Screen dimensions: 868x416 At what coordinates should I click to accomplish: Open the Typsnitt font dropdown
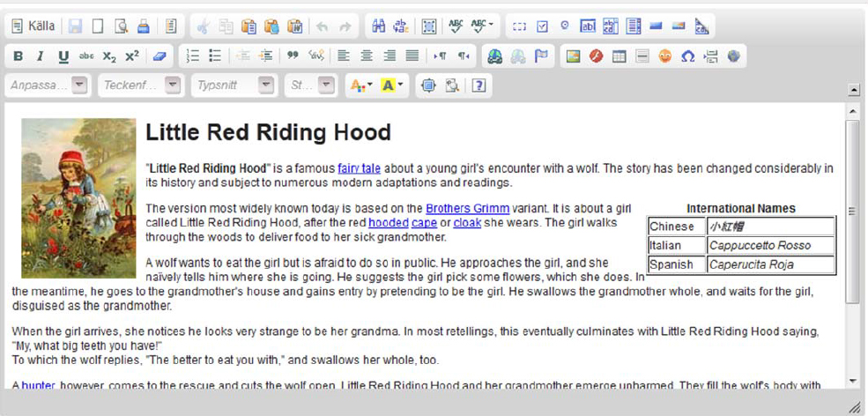point(234,85)
